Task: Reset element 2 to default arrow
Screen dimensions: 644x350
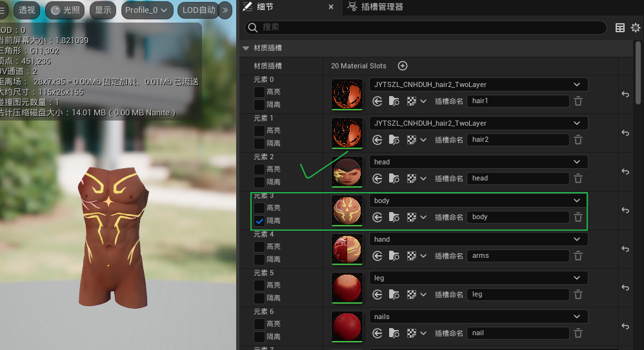Action: [x=625, y=171]
